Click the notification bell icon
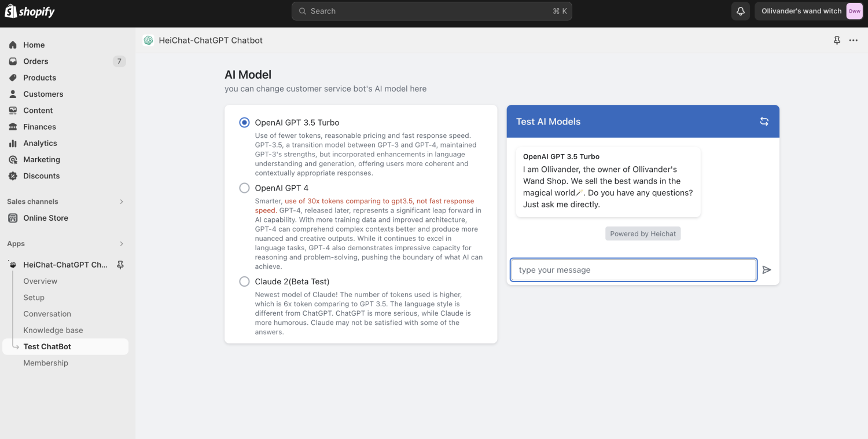Screen dimensions: 868x439 [x=740, y=11]
